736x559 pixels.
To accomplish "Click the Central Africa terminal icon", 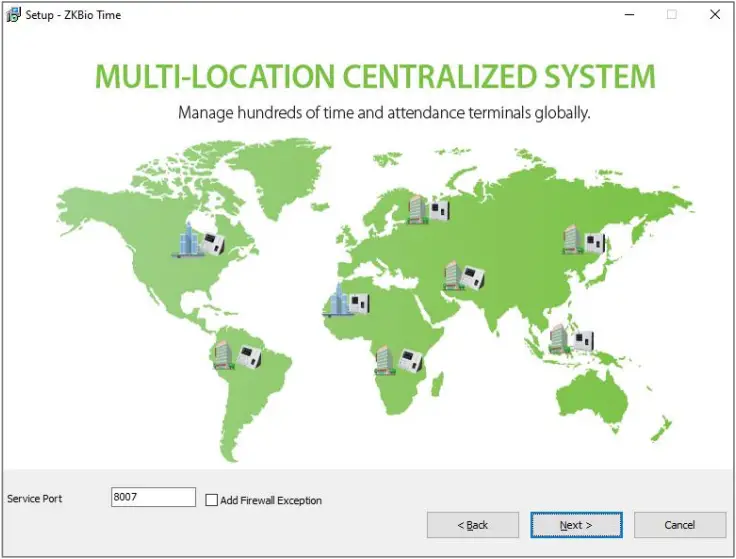I will point(399,360).
